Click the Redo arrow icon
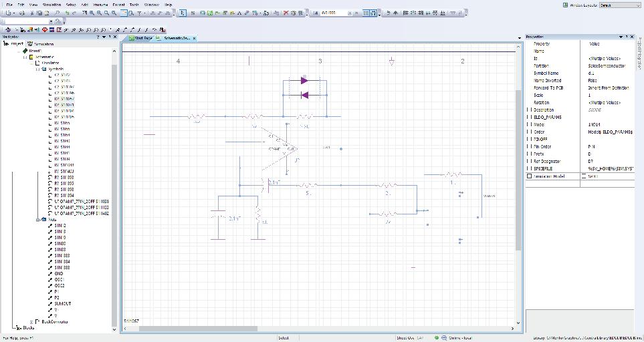 click(74, 13)
